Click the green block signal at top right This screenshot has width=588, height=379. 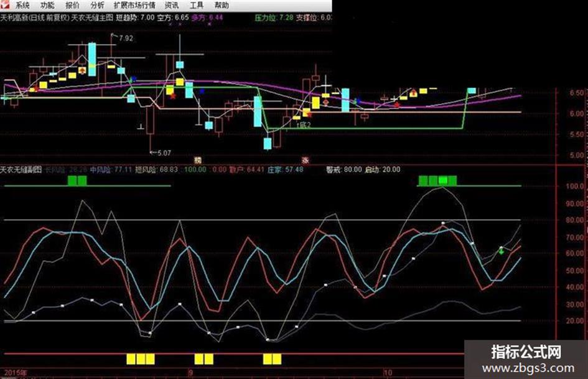coord(437,181)
